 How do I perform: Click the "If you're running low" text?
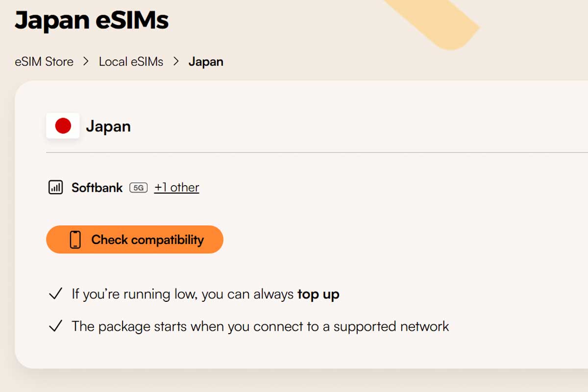pos(184,294)
